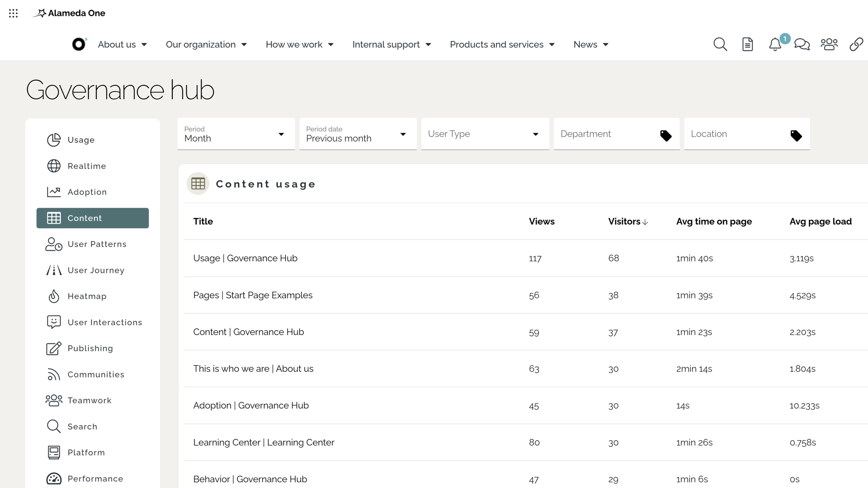Sort by Avg page load header

[821, 221]
